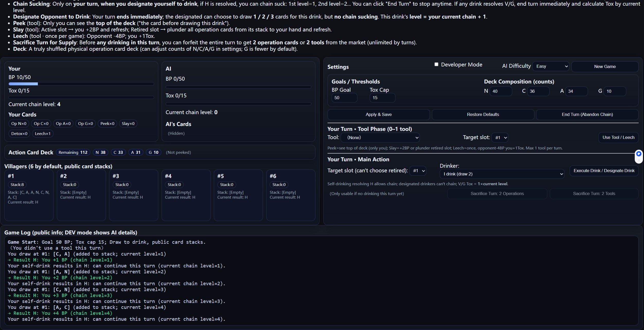Click End Turn (Abandon Chain) button

click(x=587, y=114)
